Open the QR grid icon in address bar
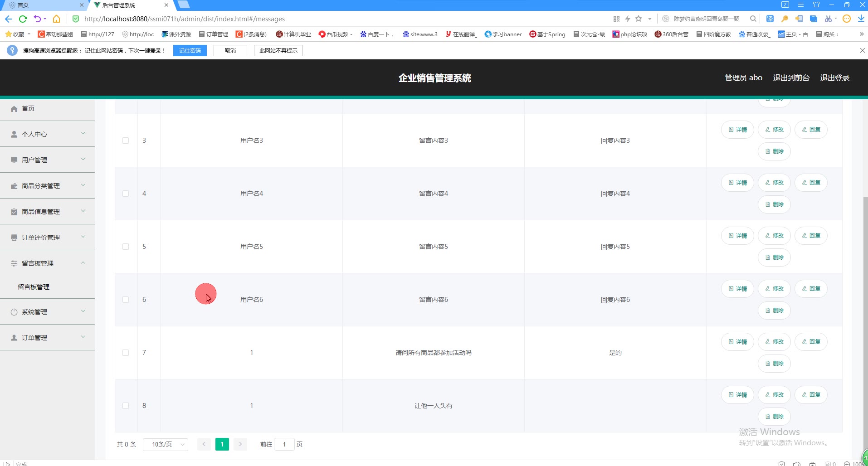This screenshot has width=868, height=466. (616, 19)
